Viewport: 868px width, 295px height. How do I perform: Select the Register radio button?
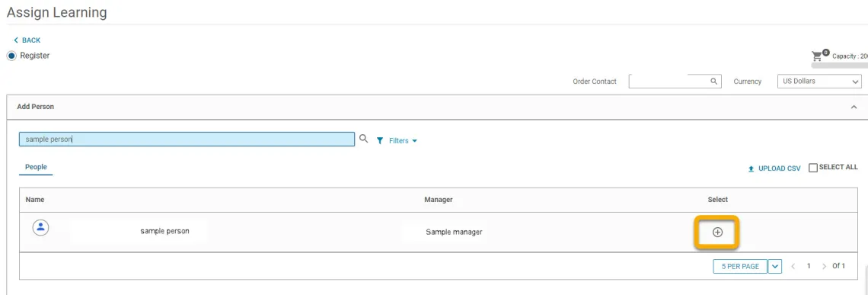point(11,56)
